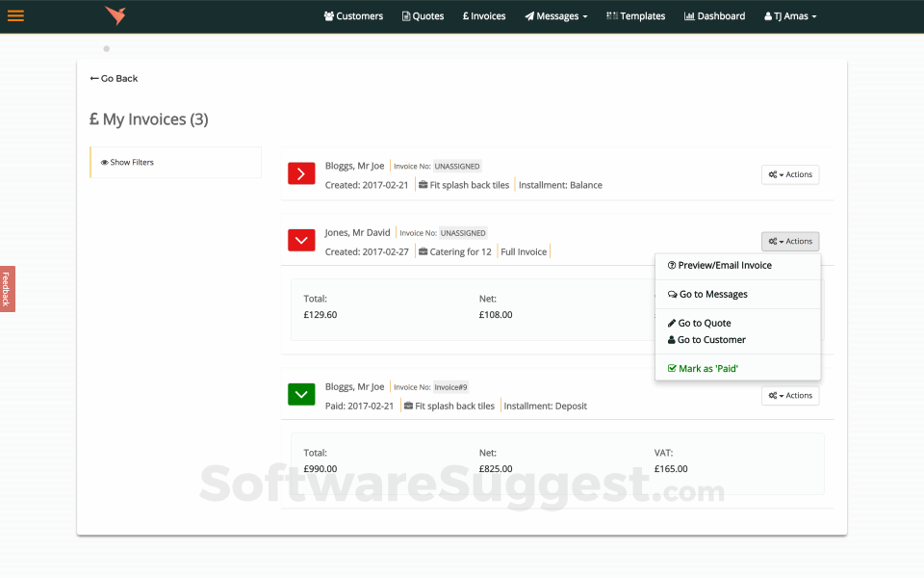
Task: Click the £108.00 net amount
Action: [x=496, y=315]
